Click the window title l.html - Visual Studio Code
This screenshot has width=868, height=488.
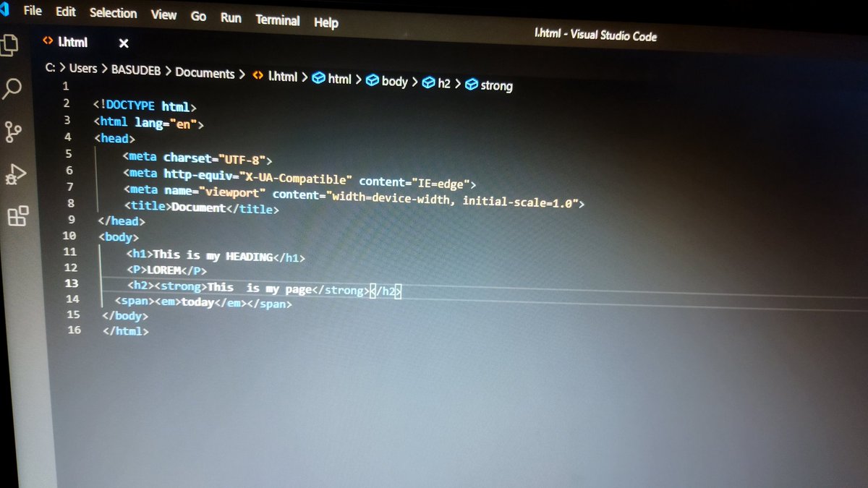[595, 34]
